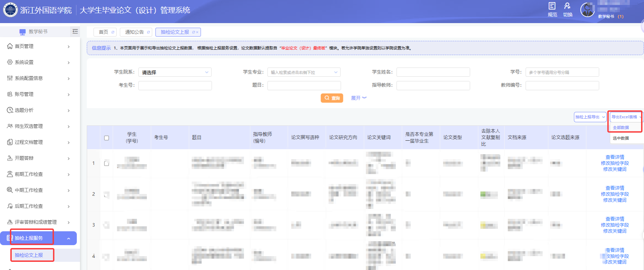644x270 pixels.
Task: Click the 选题分析 chart icon
Action: [x=10, y=110]
